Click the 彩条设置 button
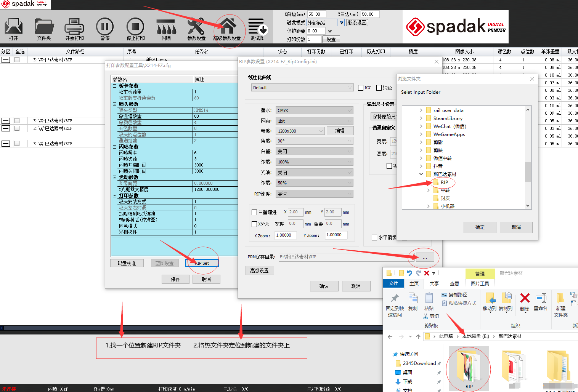 click(357, 22)
